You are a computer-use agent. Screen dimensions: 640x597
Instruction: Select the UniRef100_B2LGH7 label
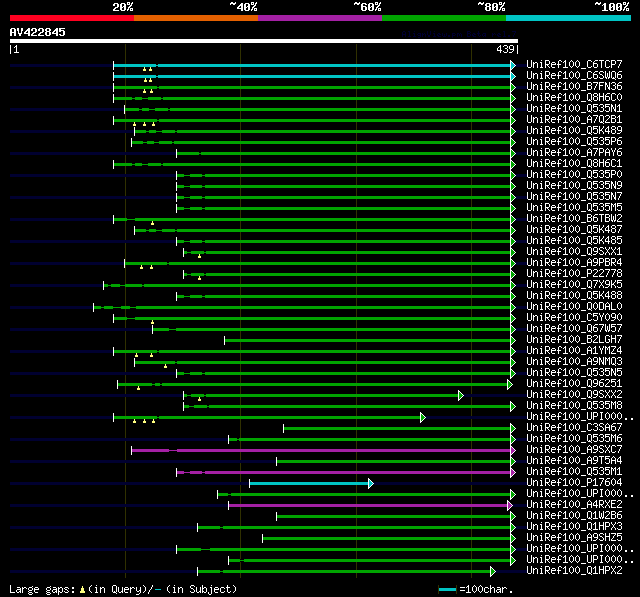pos(574,340)
